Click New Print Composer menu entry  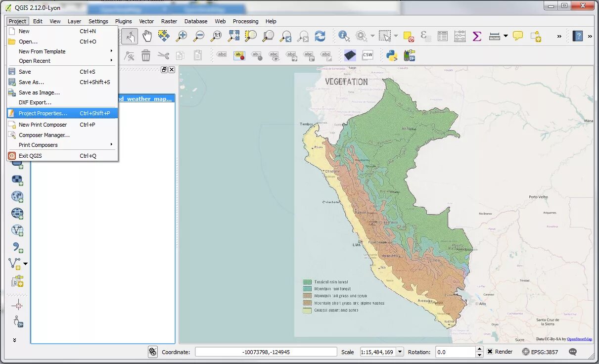click(43, 124)
